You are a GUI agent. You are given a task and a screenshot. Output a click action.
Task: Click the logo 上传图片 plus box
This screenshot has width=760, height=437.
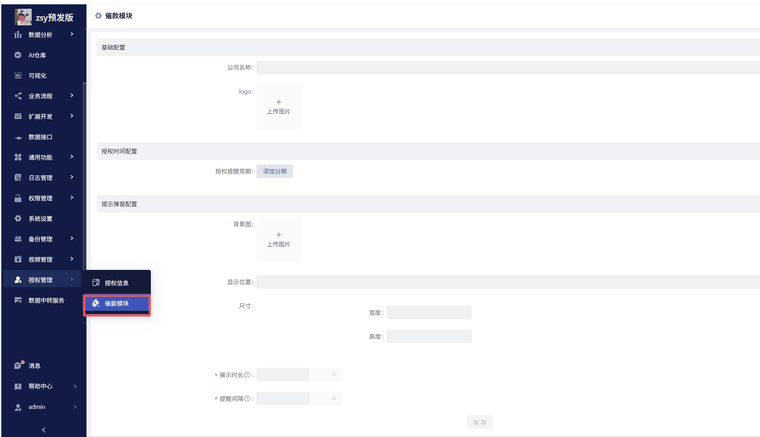pyautogui.click(x=278, y=106)
